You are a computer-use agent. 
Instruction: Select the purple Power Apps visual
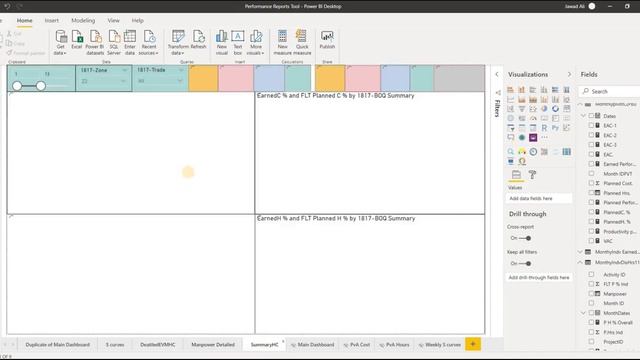click(x=533, y=138)
